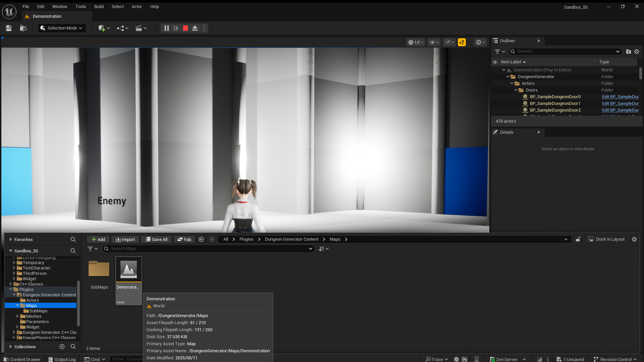Click the Plugins breadcrumb in the path bar
This screenshot has height=362, width=644.
[x=246, y=239]
